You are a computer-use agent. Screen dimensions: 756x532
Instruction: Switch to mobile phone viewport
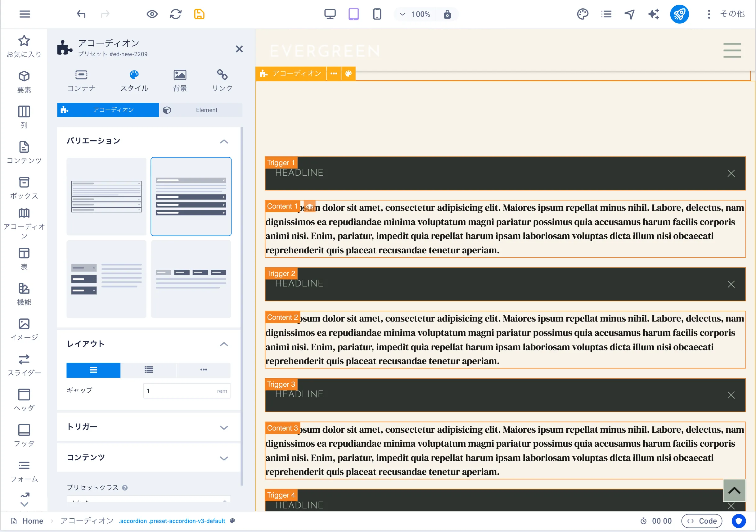pyautogui.click(x=377, y=14)
